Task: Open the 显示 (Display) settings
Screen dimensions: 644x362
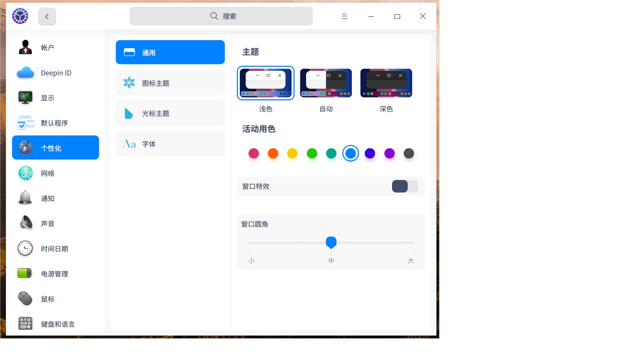Action: (x=47, y=97)
